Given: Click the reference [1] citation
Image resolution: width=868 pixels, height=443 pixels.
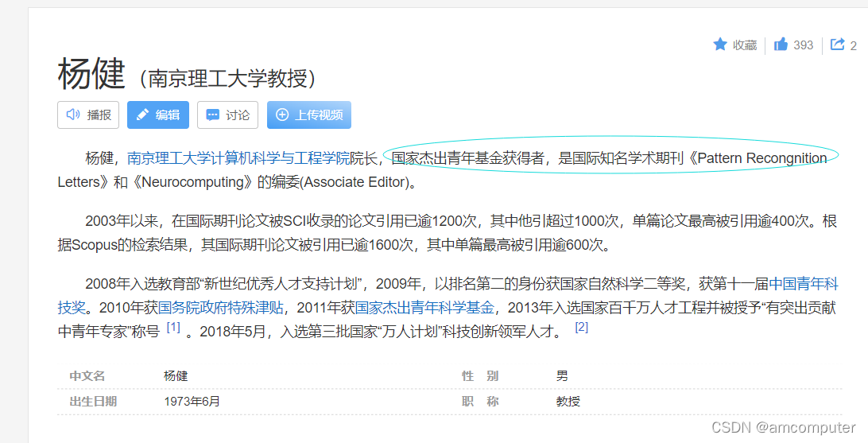Looking at the screenshot, I should click(x=173, y=327).
